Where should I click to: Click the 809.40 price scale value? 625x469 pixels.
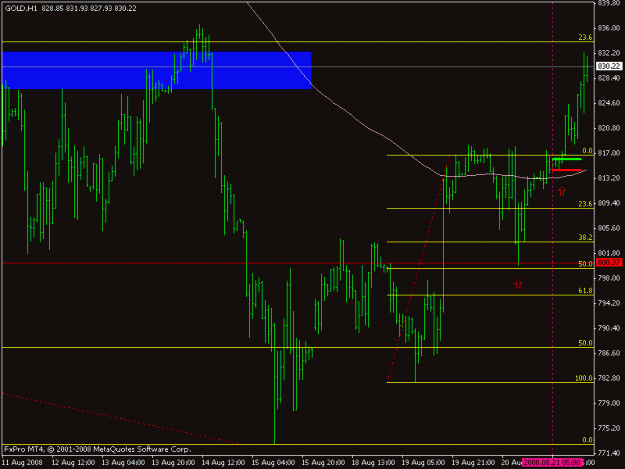pos(609,203)
